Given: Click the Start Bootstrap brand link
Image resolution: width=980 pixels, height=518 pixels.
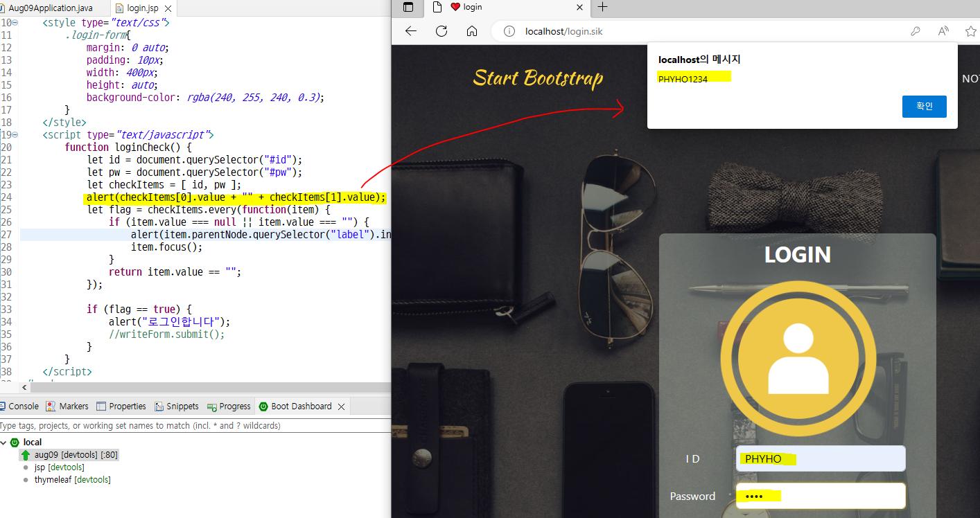Looking at the screenshot, I should pyautogui.click(x=538, y=78).
